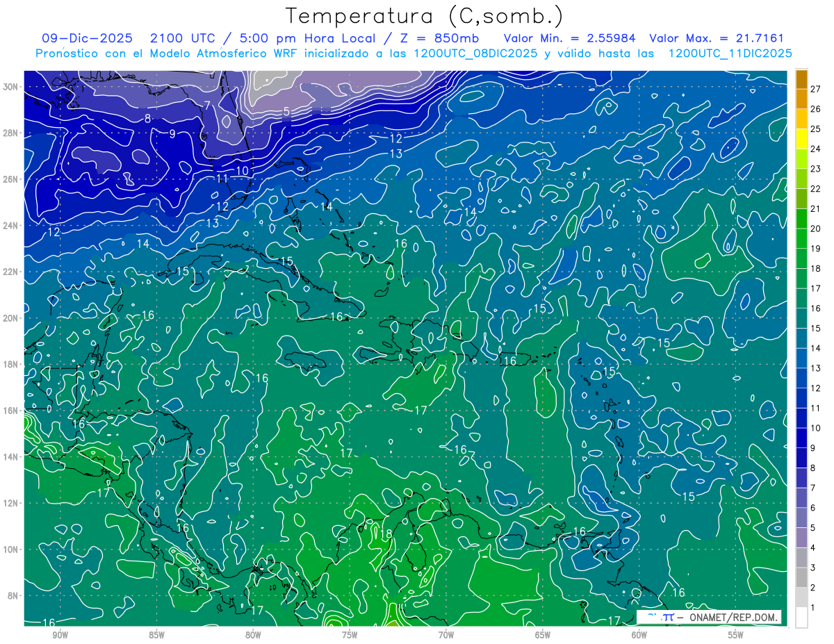Click the contour label '5' on the map
The width and height of the screenshot is (834, 644).
click(286, 112)
